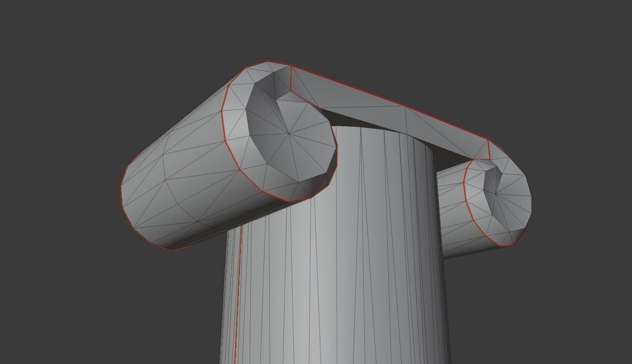Click the red seam edge on column shaft
This screenshot has width=632, height=364.
237,295
